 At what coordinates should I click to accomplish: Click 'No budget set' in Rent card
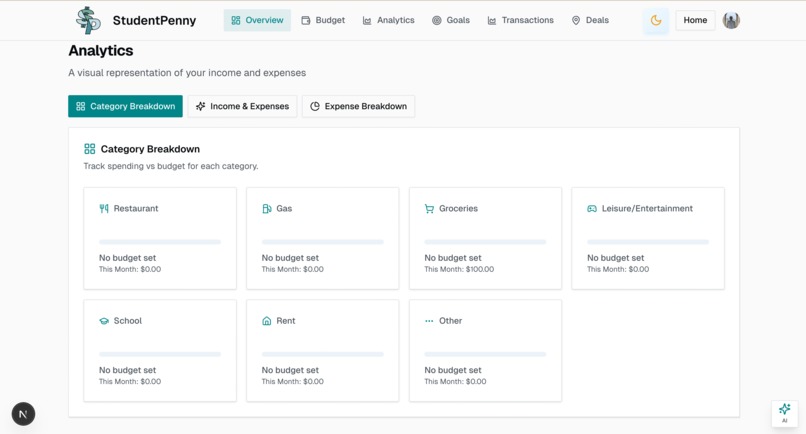[290, 370]
